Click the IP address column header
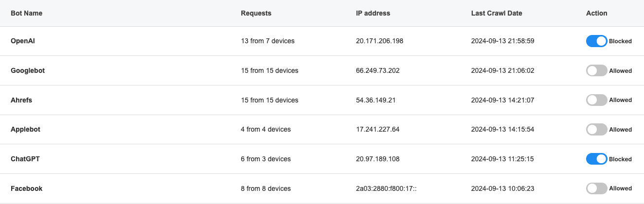The image size is (644, 204). (373, 14)
